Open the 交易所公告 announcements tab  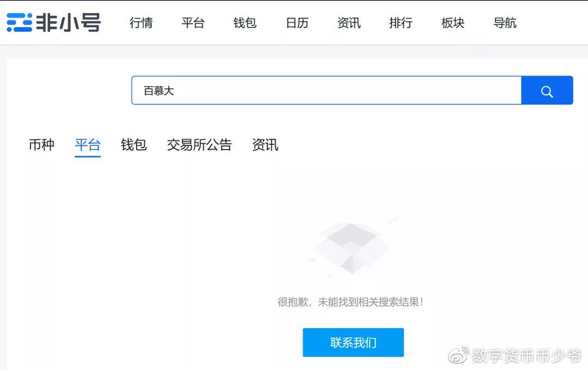coord(199,145)
